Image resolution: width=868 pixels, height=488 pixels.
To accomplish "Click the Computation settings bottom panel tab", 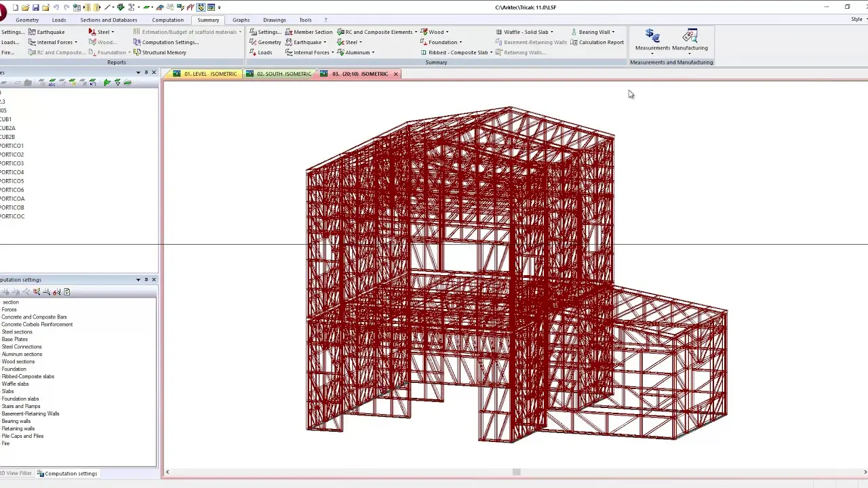I will [66, 474].
